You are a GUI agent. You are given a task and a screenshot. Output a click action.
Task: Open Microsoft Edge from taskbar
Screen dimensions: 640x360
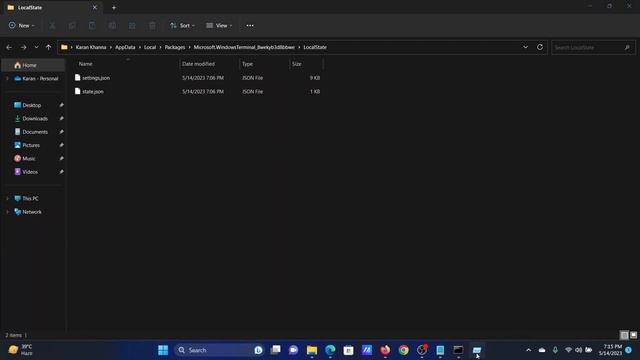tap(330, 350)
